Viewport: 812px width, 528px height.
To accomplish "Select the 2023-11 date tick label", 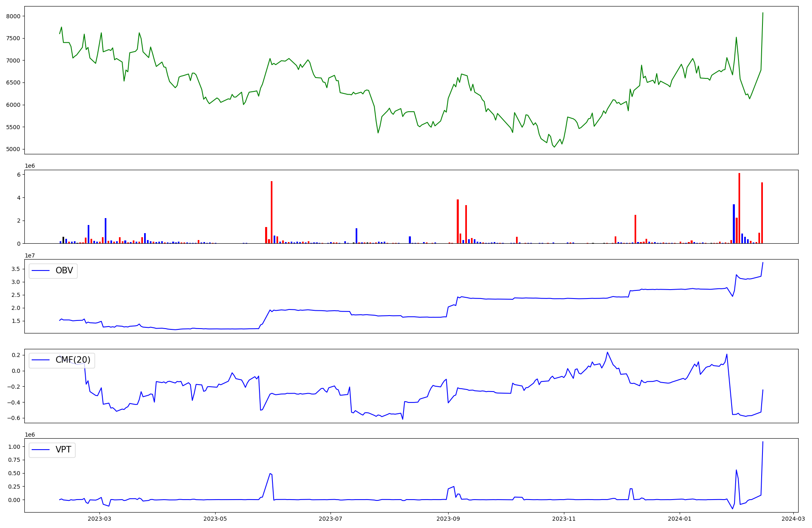I will (x=564, y=518).
